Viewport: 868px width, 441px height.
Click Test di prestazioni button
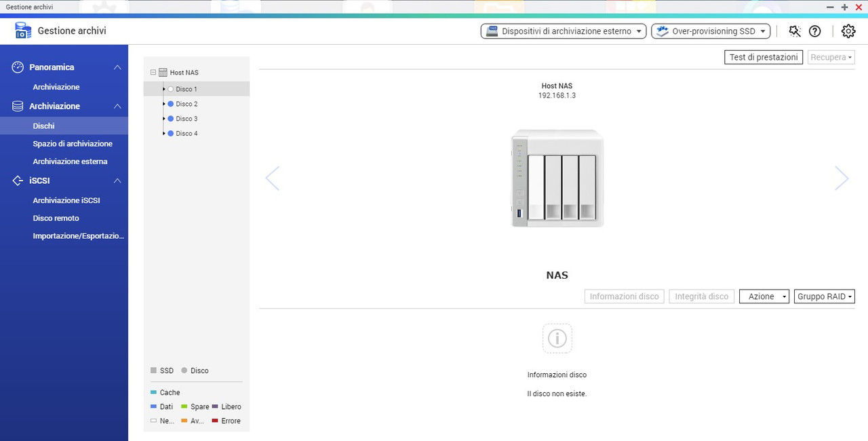tap(764, 58)
